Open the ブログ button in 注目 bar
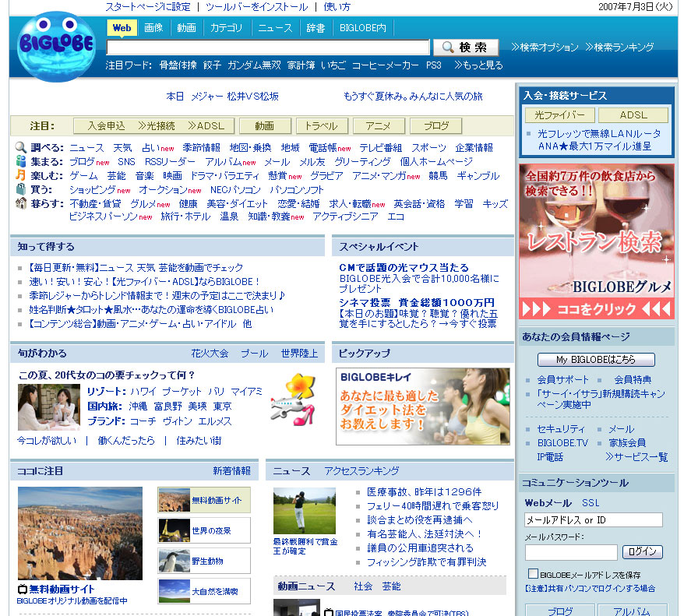The height and width of the screenshot is (616, 691). pos(435,126)
